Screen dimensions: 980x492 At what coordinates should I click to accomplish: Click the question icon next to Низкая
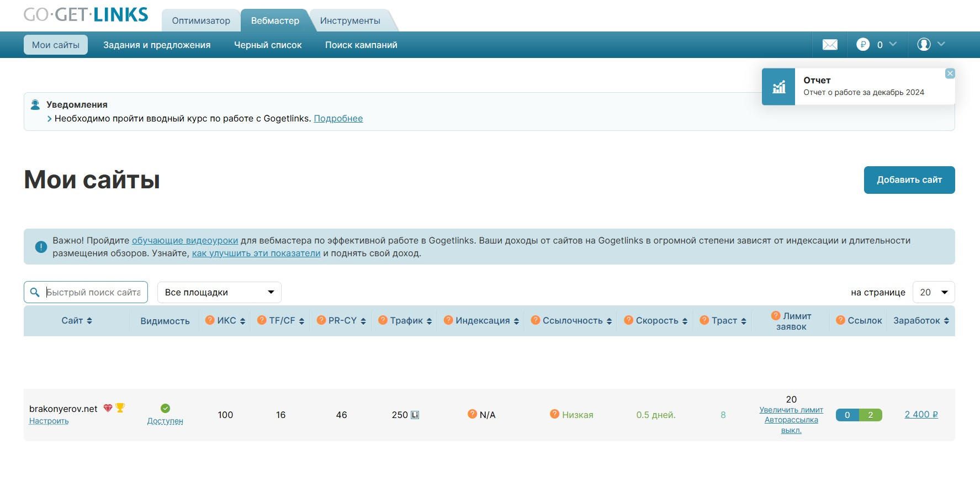click(554, 414)
